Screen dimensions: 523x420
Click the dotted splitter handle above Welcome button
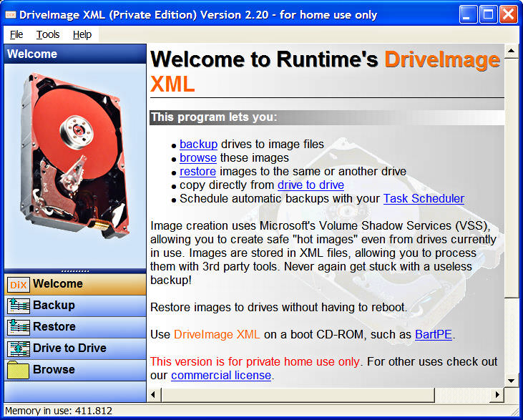pyautogui.click(x=75, y=271)
